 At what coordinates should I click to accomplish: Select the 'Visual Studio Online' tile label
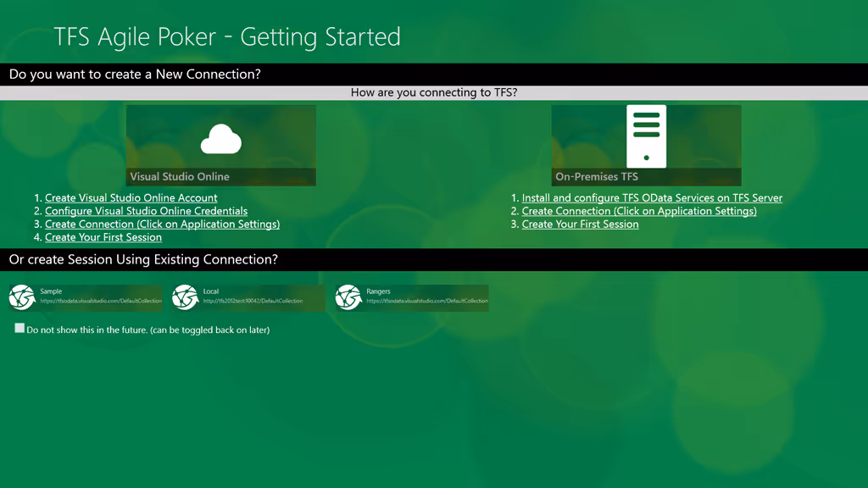180,176
